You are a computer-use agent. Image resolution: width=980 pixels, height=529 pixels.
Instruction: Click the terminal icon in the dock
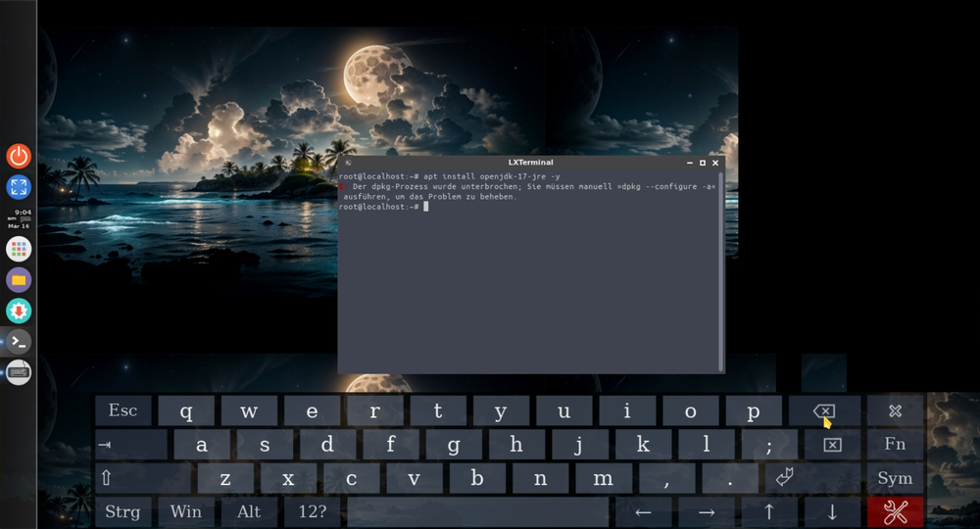point(19,342)
